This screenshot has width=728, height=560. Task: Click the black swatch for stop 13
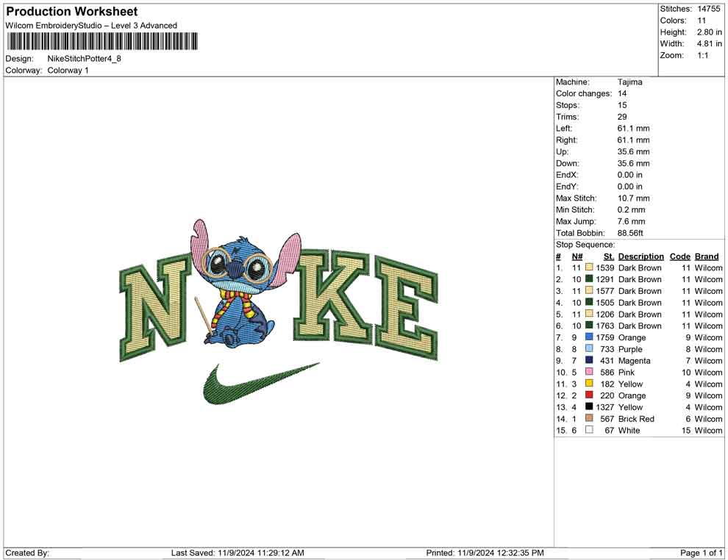pyautogui.click(x=589, y=406)
